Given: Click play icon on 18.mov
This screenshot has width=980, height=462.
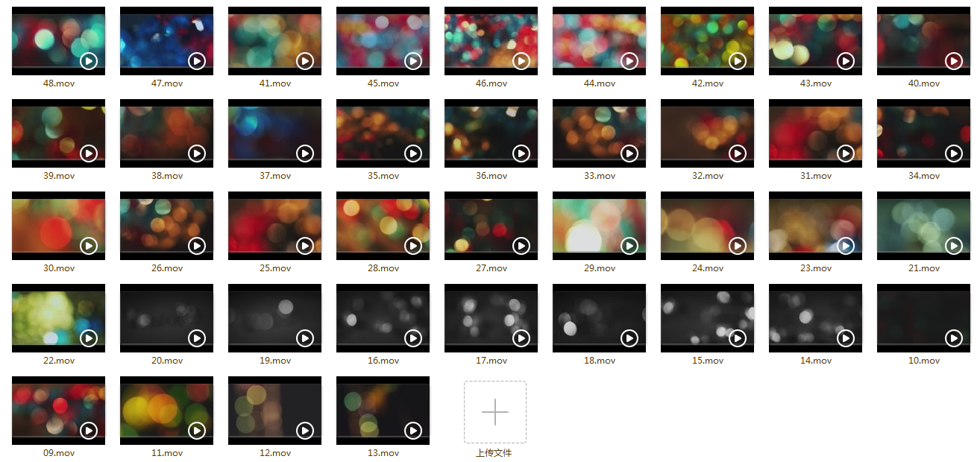Looking at the screenshot, I should tap(629, 338).
